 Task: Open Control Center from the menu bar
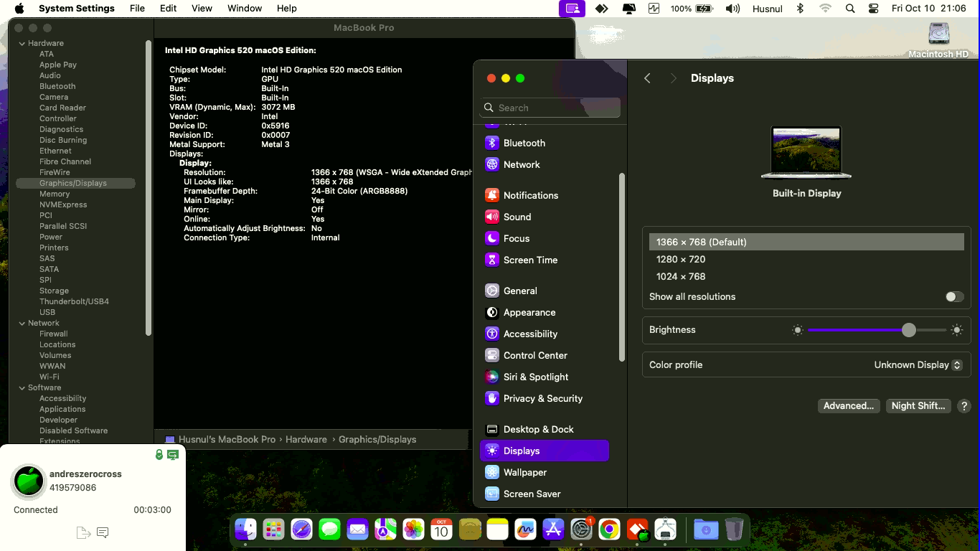873,9
